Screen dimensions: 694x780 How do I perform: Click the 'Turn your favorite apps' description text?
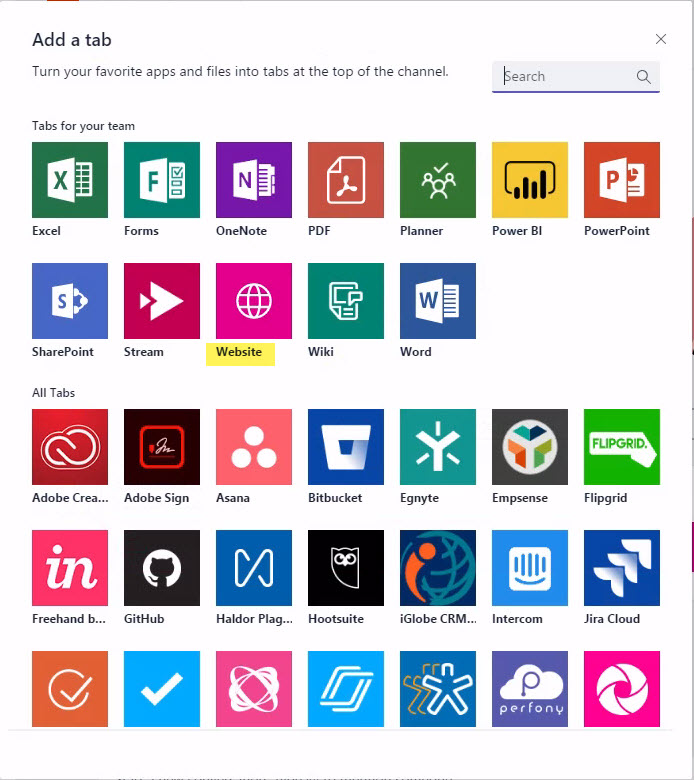pos(240,72)
